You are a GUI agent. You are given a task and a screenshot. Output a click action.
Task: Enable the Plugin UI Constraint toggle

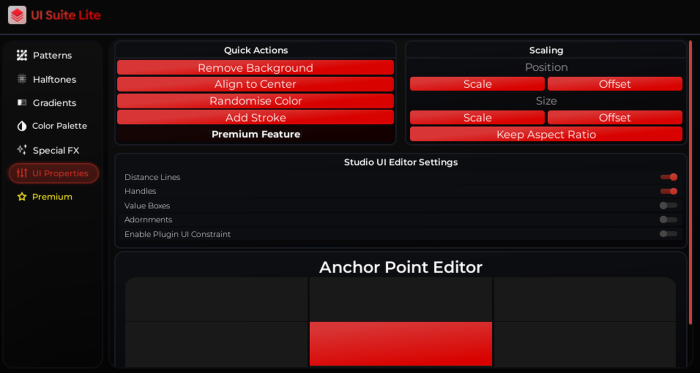pos(669,234)
